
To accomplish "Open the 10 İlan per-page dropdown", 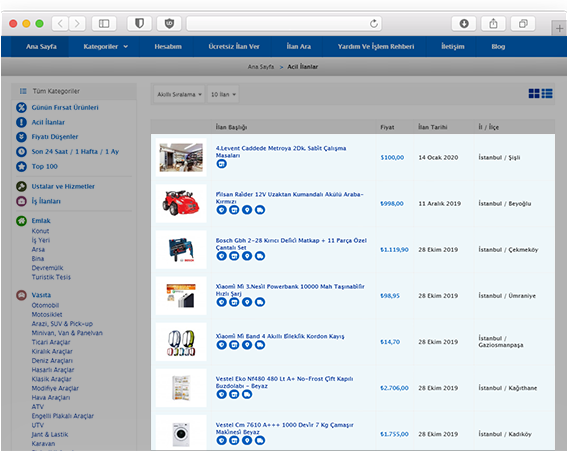I will (223, 94).
